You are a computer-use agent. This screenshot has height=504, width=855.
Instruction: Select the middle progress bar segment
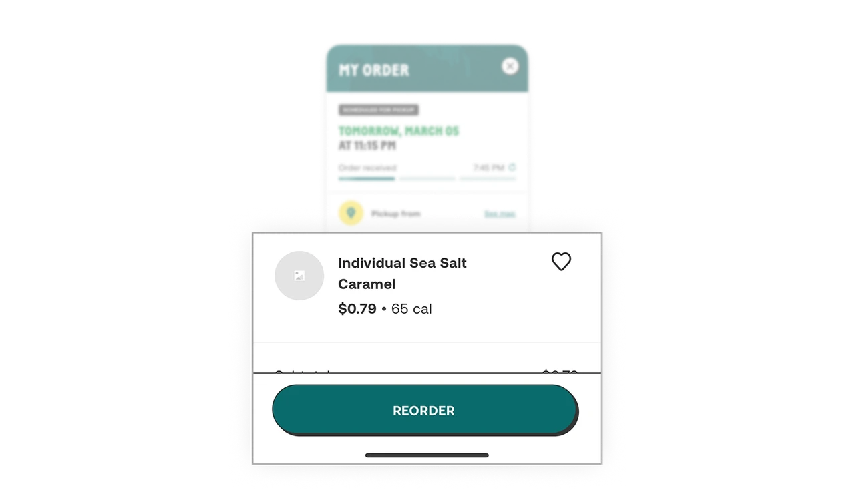427,179
